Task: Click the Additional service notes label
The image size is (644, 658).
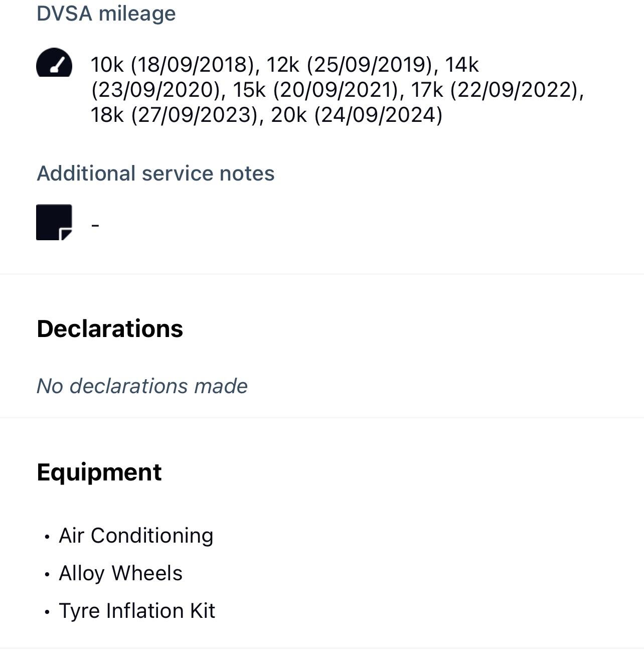Action: coord(155,174)
